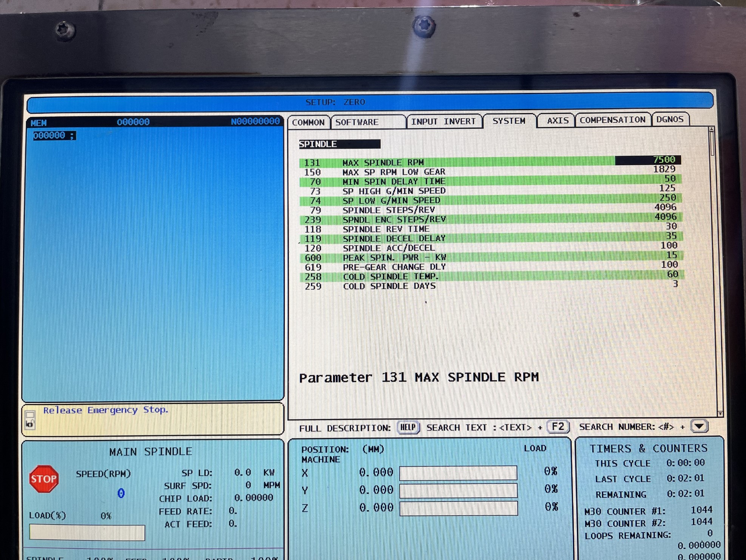Click the red STOP spindle icon

pos(44,479)
